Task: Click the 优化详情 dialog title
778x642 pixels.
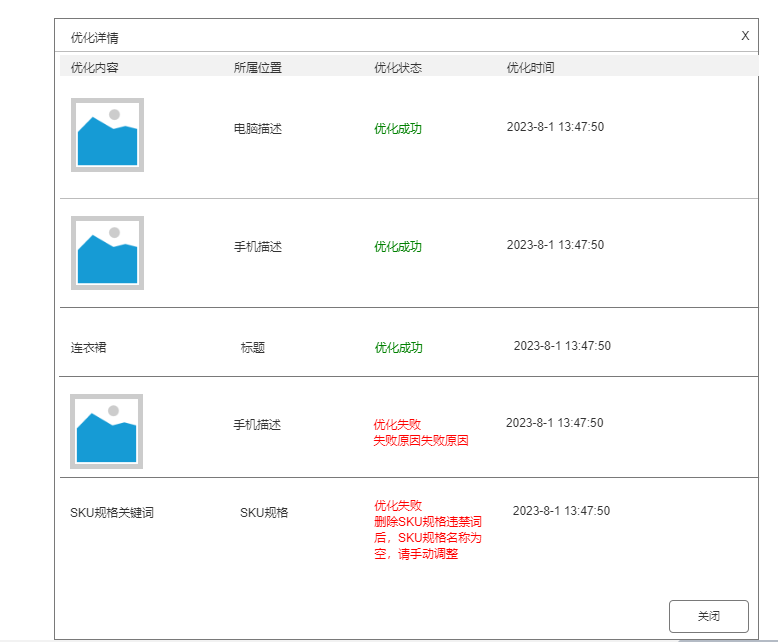Action: coord(95,38)
